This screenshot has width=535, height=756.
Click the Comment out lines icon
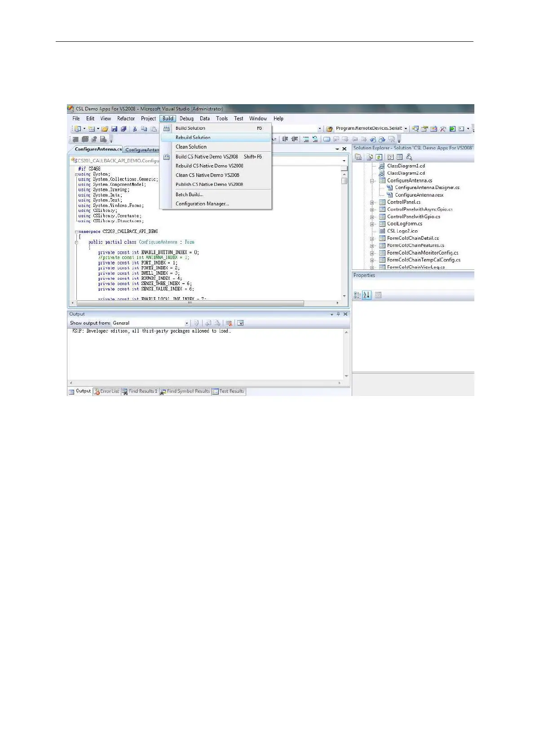(x=306, y=139)
